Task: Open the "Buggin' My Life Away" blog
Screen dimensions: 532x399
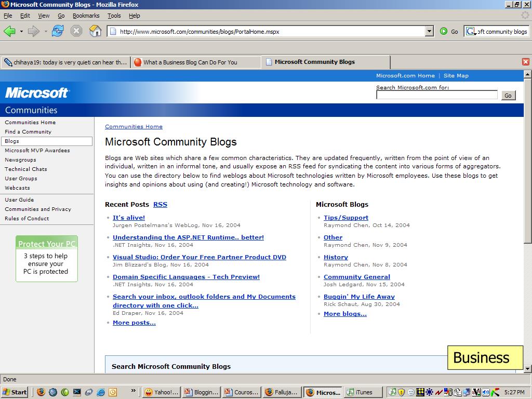Action: click(360, 297)
